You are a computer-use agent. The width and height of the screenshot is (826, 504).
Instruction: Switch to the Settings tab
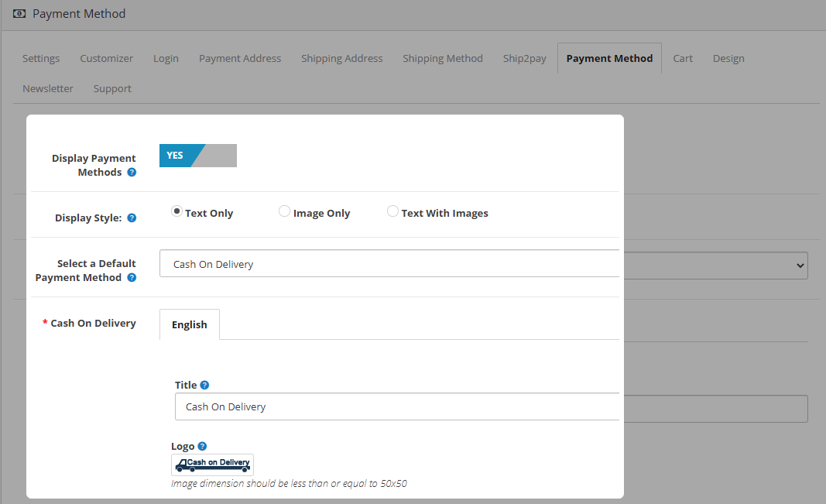coord(41,59)
